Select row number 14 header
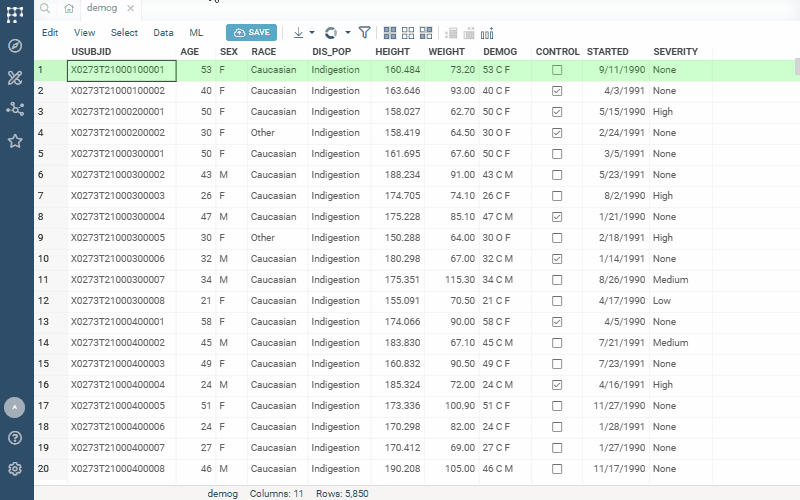800x500 pixels. pos(51,343)
